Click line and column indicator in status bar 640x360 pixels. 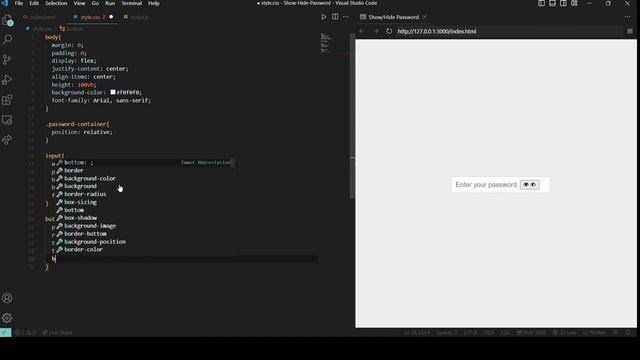point(416,333)
